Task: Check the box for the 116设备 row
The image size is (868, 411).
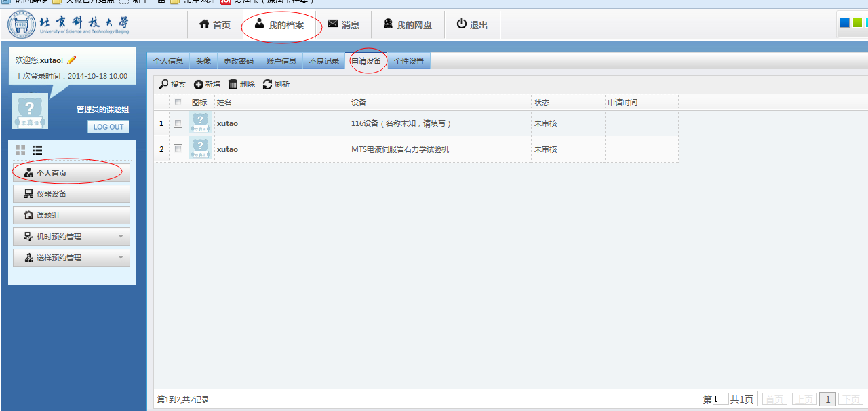Action: 178,123
